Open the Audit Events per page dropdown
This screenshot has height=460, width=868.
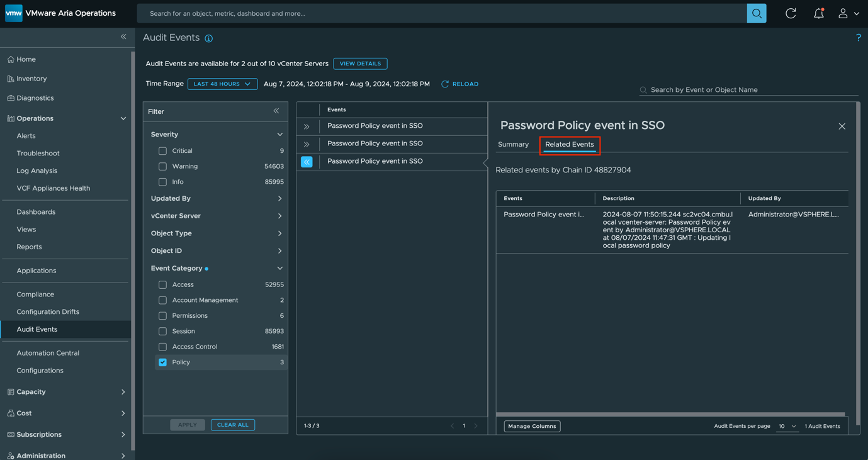click(787, 427)
